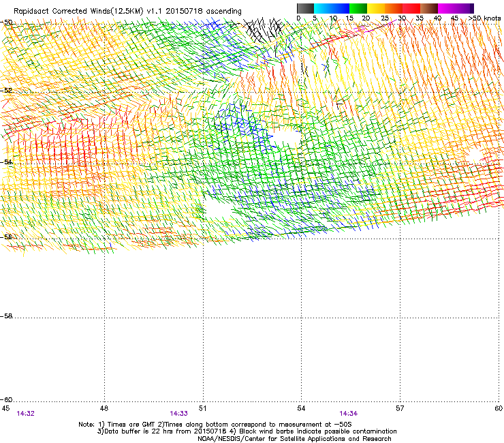504x443 pixels.
Task: Click the gray 0-5 knots legend segment
Action: pos(305,8)
